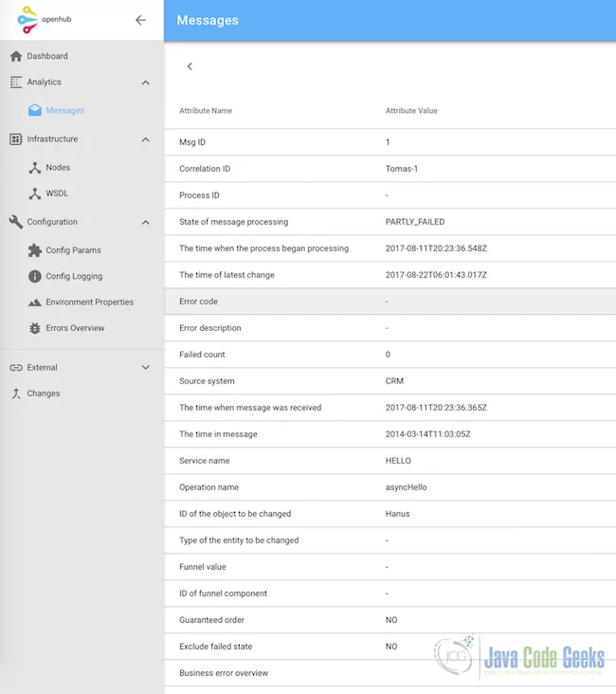Open the Changes menu item
The image size is (616, 694).
click(x=44, y=393)
